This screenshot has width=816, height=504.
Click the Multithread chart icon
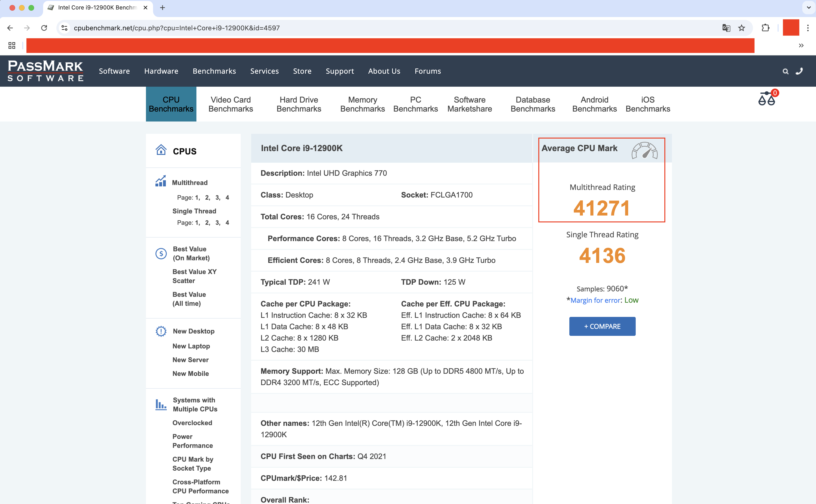tap(161, 181)
